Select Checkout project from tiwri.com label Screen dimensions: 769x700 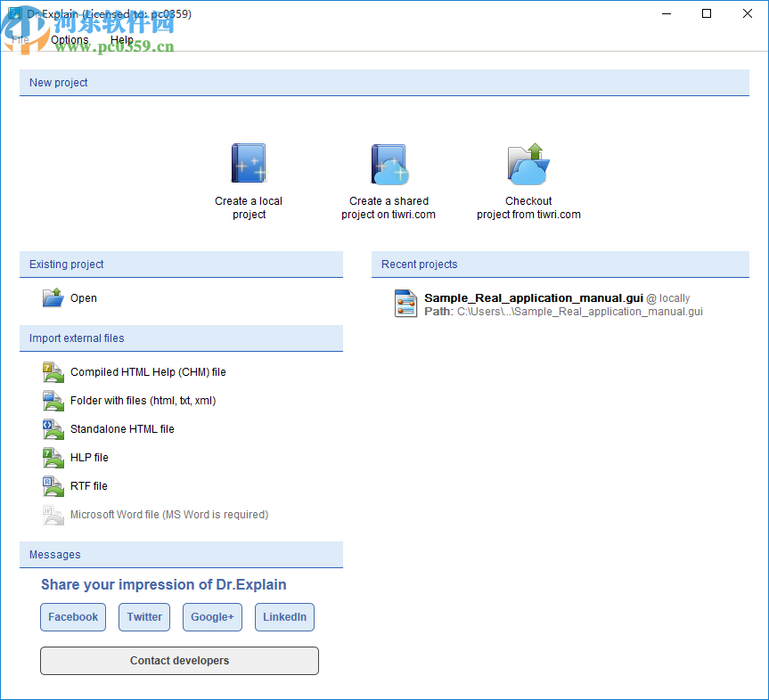pos(528,208)
